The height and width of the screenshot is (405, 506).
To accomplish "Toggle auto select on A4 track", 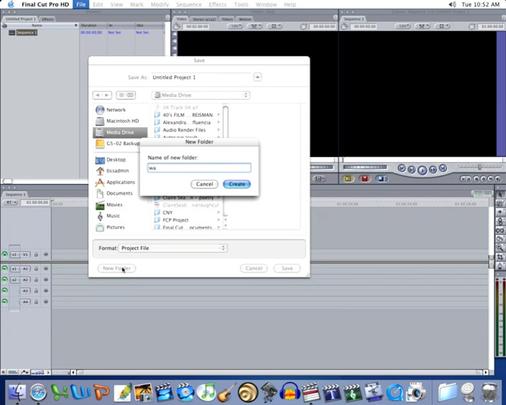I will (46, 302).
